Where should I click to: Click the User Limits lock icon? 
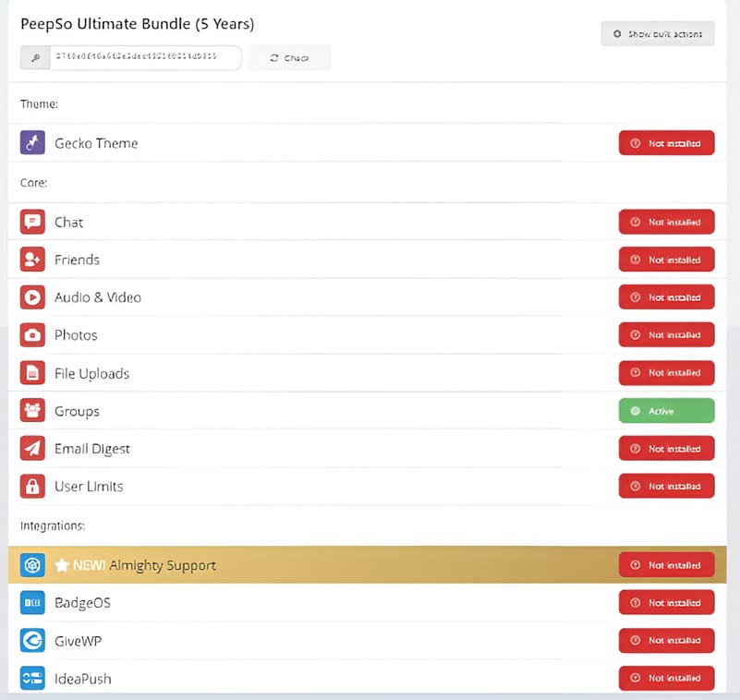[32, 487]
